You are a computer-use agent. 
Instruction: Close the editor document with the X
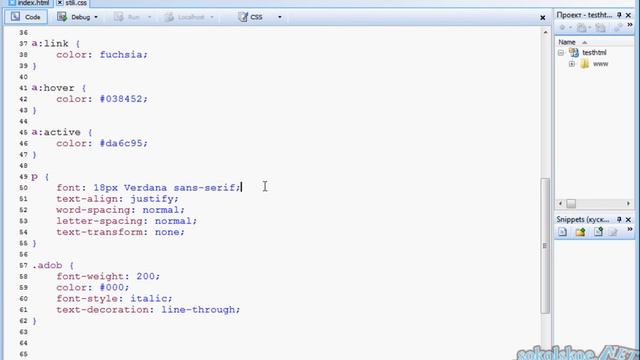click(x=542, y=18)
